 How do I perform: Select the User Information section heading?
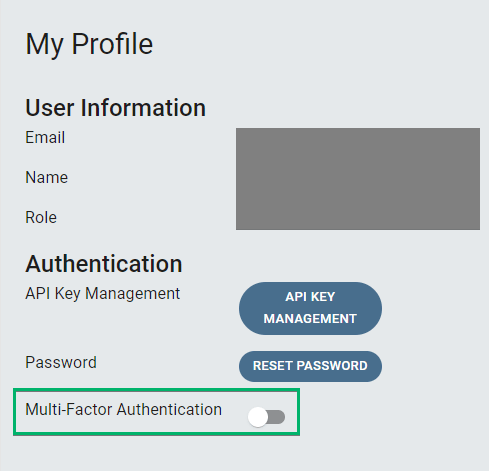click(116, 108)
